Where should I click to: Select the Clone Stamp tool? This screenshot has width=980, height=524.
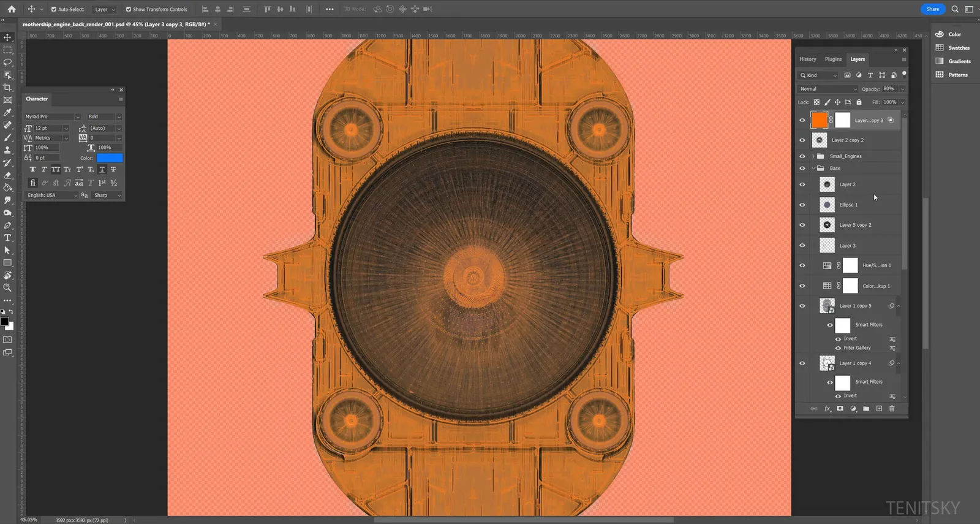click(7, 150)
